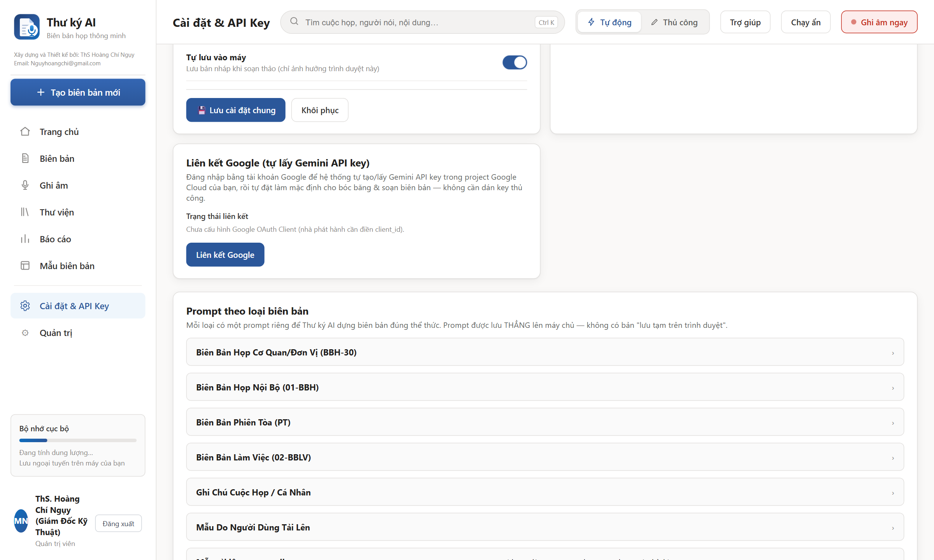934x560 pixels.
Task: Click the Chạy ẩn button
Action: [x=806, y=22]
